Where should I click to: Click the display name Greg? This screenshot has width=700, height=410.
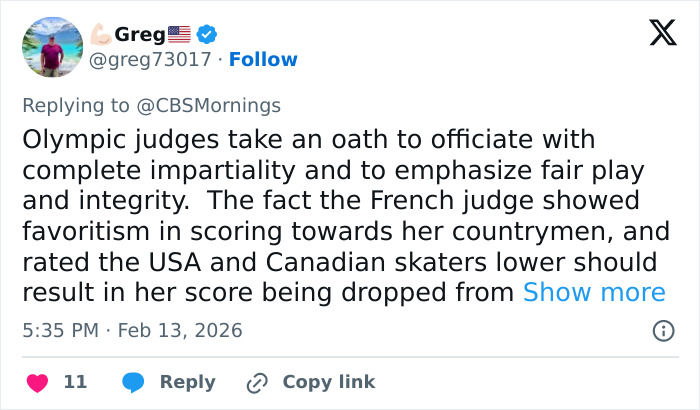(x=139, y=35)
